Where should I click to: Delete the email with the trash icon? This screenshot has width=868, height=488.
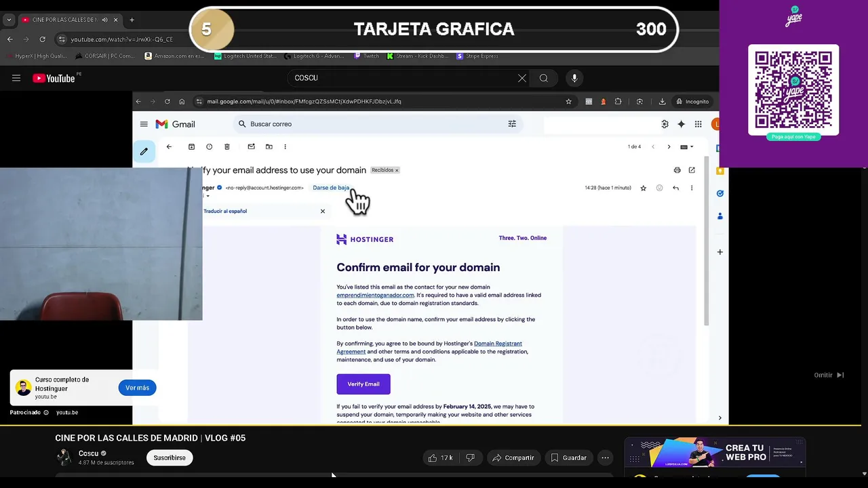(227, 146)
